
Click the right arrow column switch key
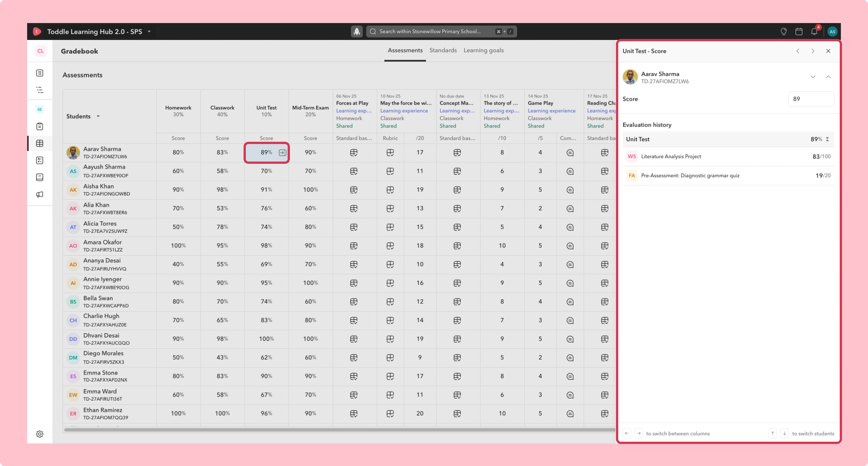639,434
